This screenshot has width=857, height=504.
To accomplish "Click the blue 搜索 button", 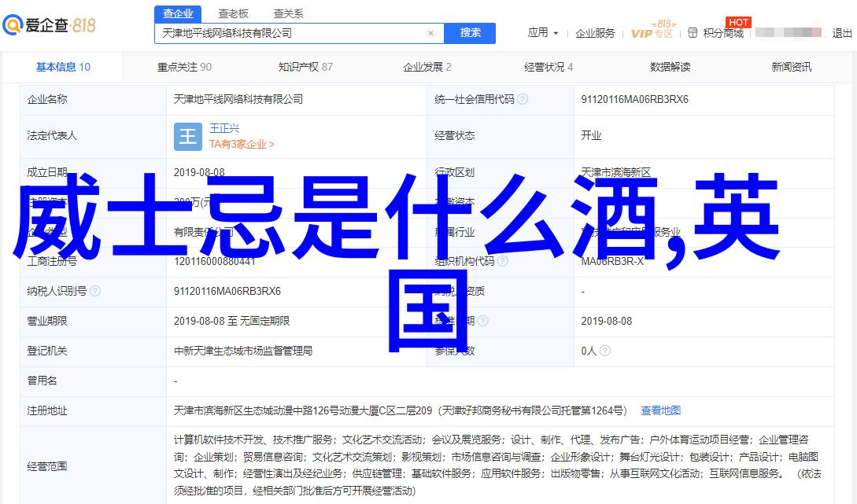I will 470,33.
